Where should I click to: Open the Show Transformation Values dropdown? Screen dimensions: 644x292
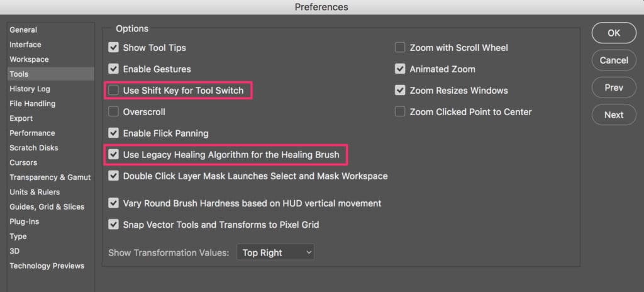(x=275, y=252)
